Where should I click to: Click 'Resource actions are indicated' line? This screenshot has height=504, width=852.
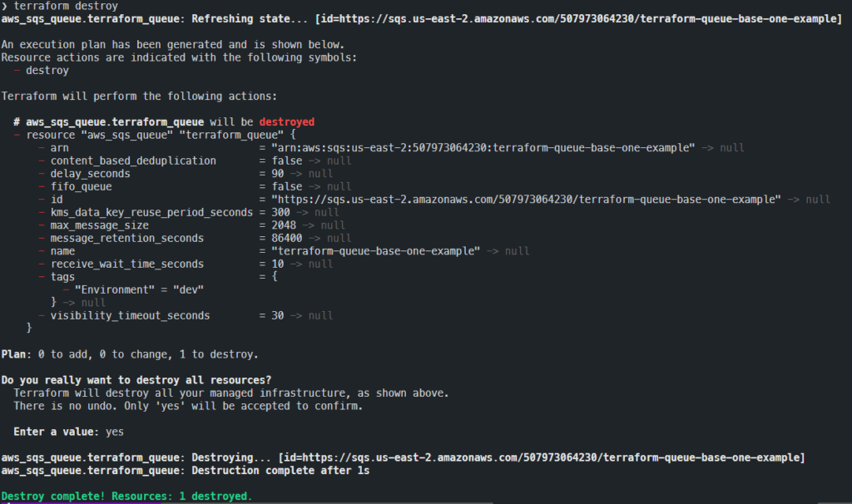[179, 57]
